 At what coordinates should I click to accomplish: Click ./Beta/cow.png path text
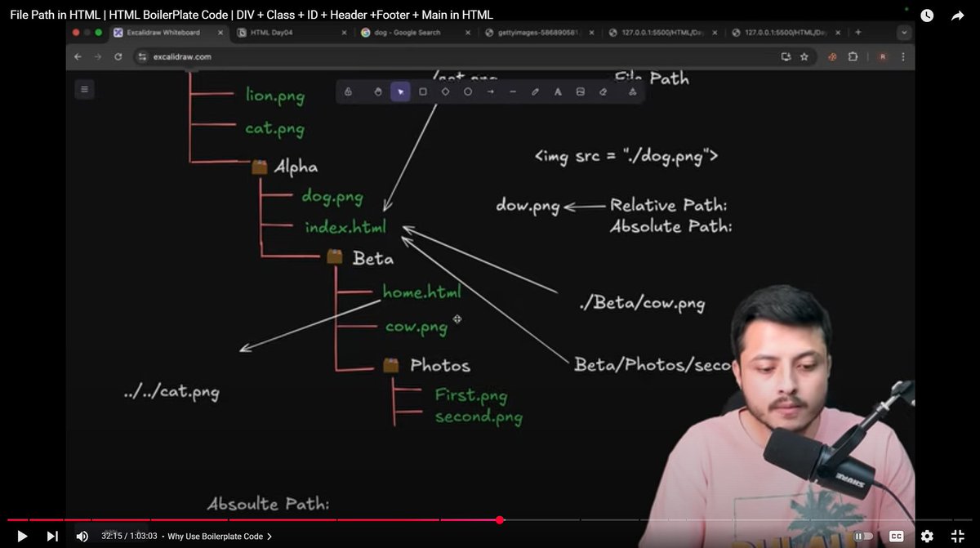[x=642, y=303]
